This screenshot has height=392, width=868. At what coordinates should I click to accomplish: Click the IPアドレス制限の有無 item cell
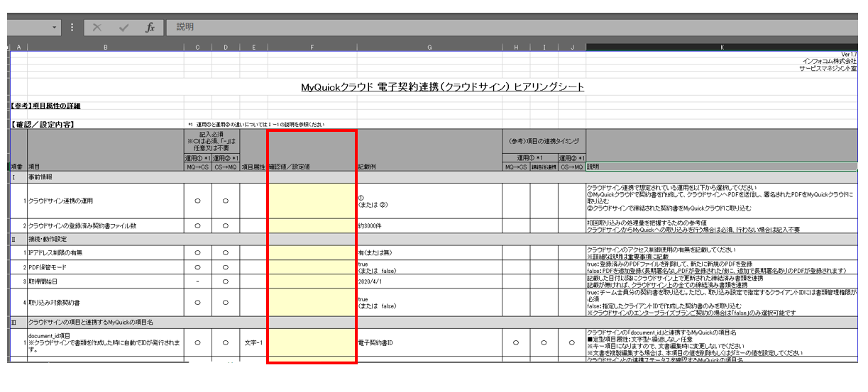(x=105, y=252)
